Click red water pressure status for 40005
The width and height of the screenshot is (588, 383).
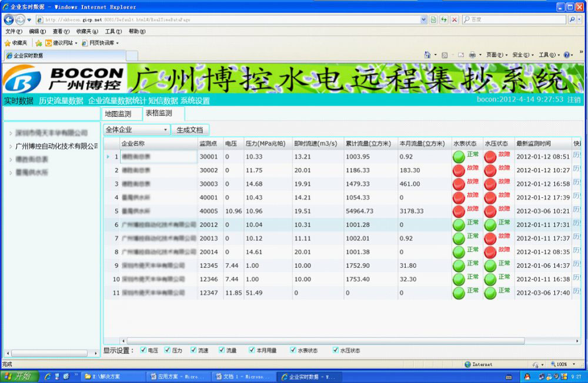490,211
